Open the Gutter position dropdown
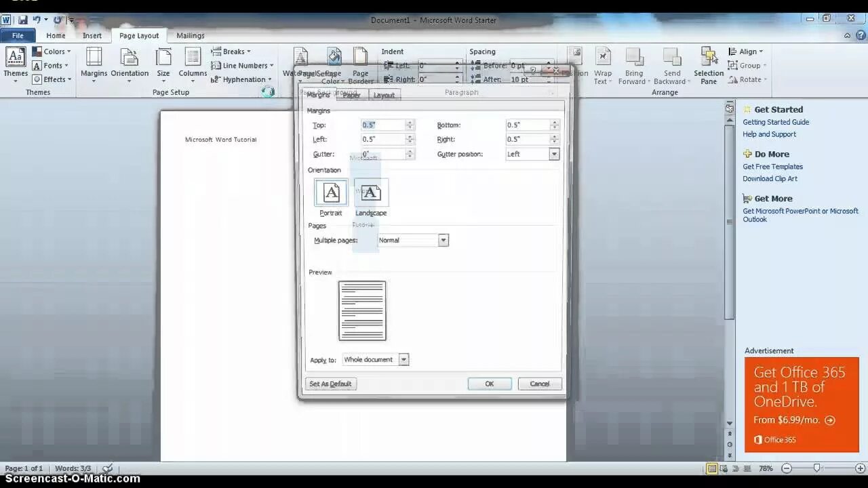This screenshot has width=868, height=488. pos(554,154)
